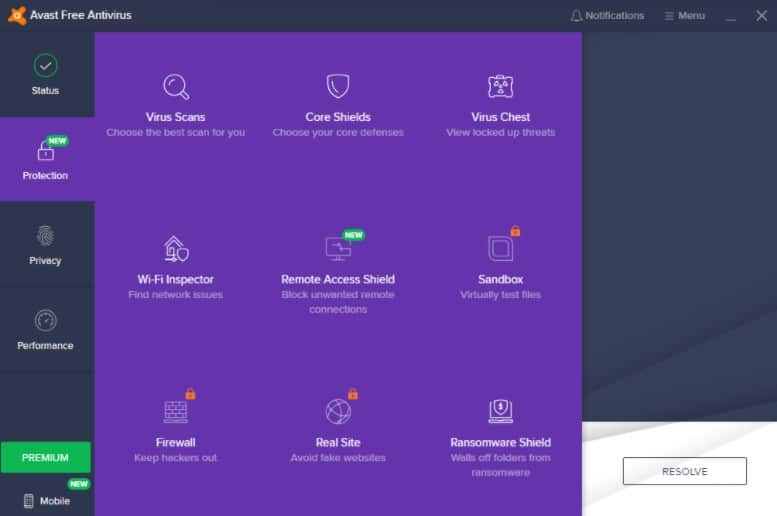Image resolution: width=777 pixels, height=516 pixels.
Task: Click the orange lock badge on Sandbox
Action: click(x=515, y=231)
